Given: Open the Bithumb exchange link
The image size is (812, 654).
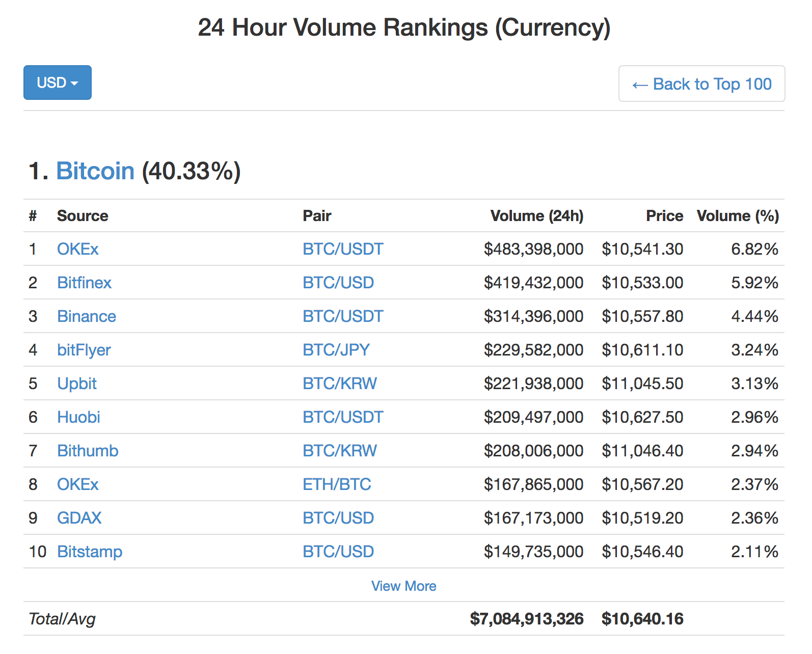Looking at the screenshot, I should (x=88, y=451).
